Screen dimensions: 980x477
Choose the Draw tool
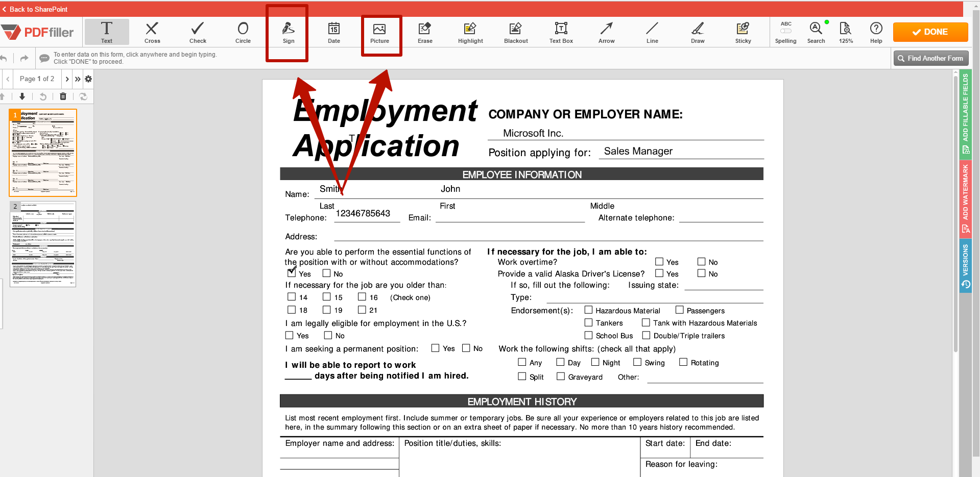pyautogui.click(x=698, y=32)
